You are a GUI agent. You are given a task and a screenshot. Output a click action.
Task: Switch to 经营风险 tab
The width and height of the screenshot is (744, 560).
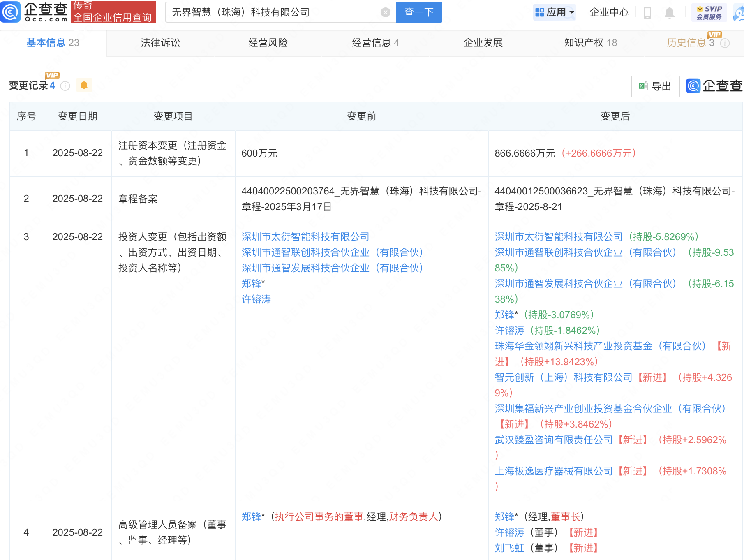coord(268,43)
